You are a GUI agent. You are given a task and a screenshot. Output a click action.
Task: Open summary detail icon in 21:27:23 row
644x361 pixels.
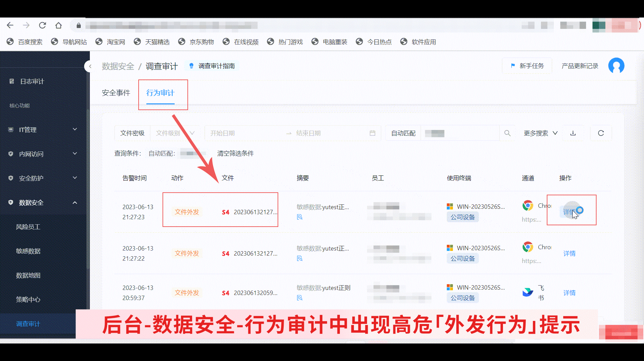(x=299, y=217)
